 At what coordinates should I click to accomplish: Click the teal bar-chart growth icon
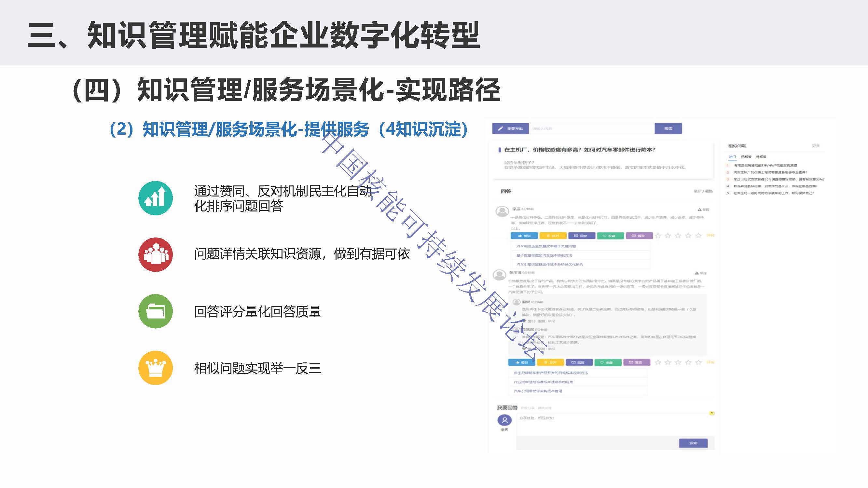click(x=155, y=198)
